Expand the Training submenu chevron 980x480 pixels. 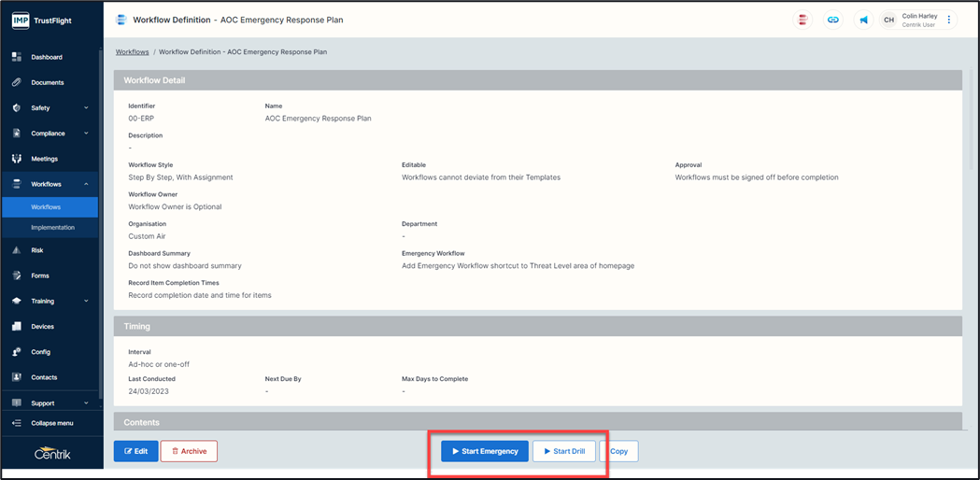(86, 301)
